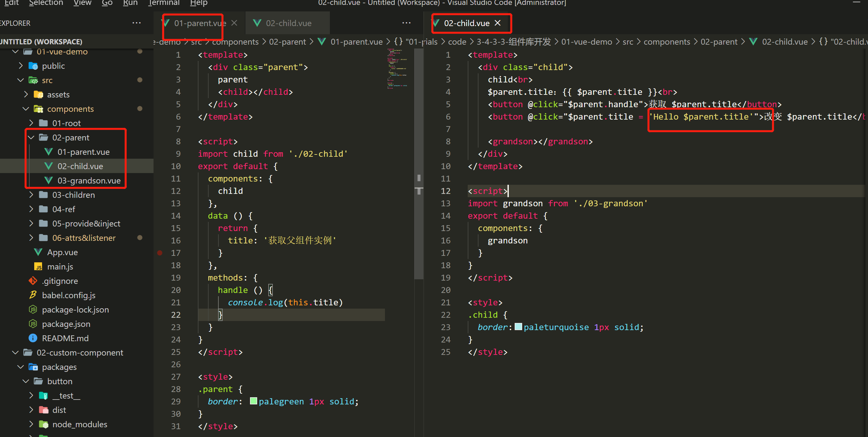Toggle the breakpoint on line 17
The image size is (868, 437).
[160, 253]
